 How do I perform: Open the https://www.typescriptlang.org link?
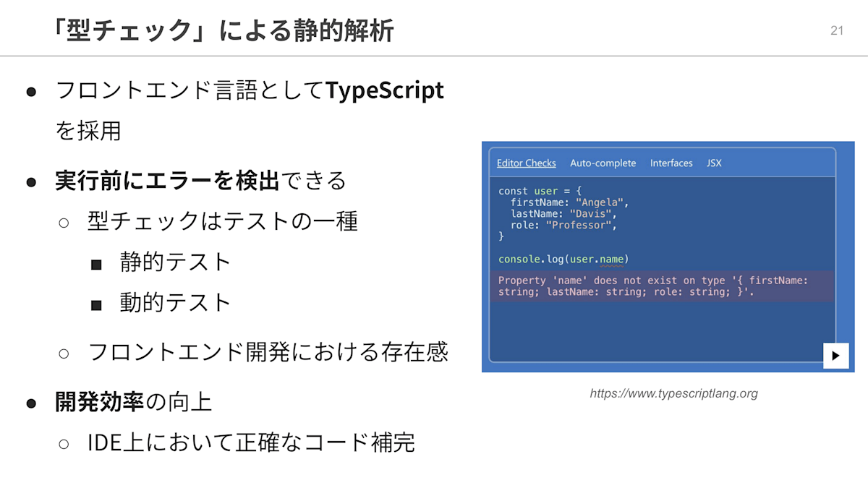(673, 394)
